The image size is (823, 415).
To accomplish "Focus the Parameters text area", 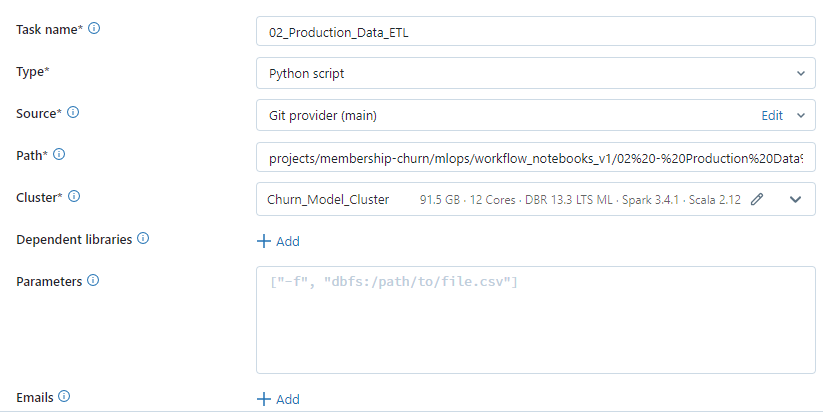I will (535, 320).
